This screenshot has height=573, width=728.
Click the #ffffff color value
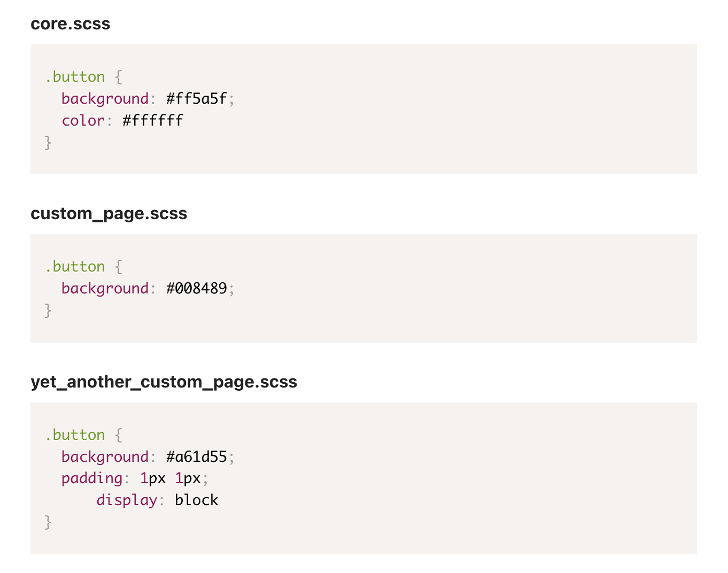tap(153, 121)
